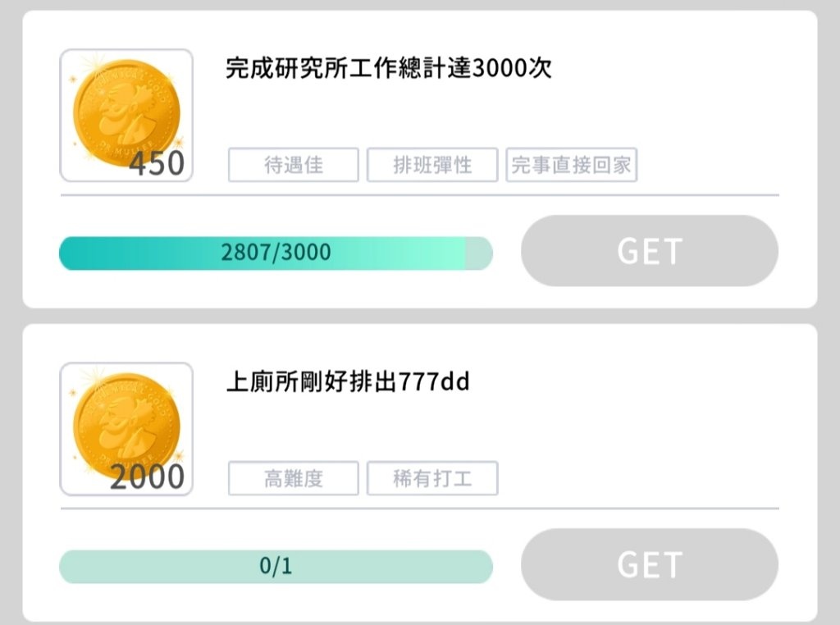Click the 0/1 progress bar
Screen dimensions: 840x625
276,567
